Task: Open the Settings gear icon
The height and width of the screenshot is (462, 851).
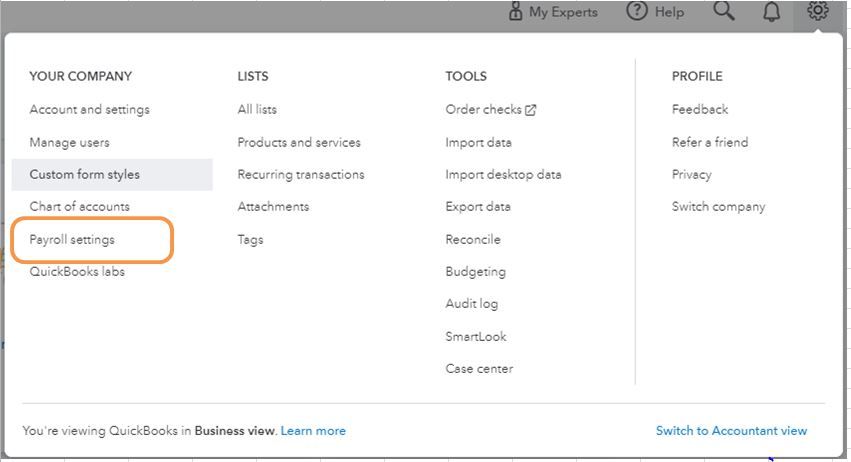Action: [x=817, y=10]
